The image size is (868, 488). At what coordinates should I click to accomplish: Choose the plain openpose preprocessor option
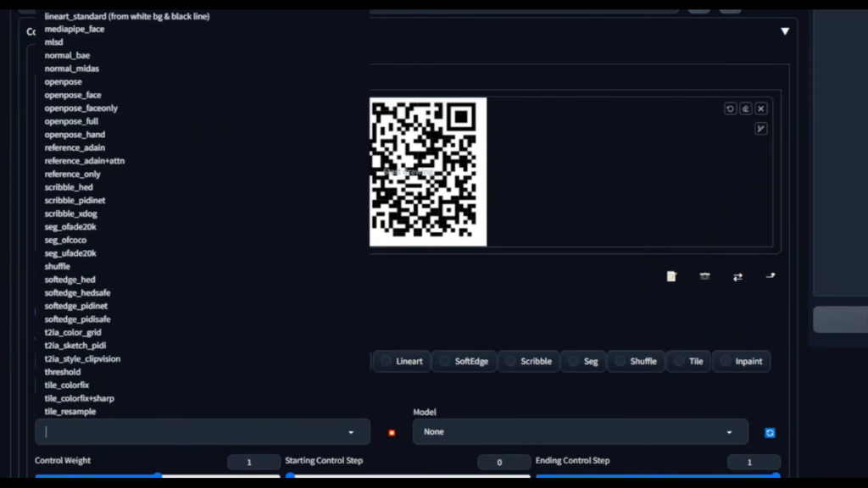63,82
